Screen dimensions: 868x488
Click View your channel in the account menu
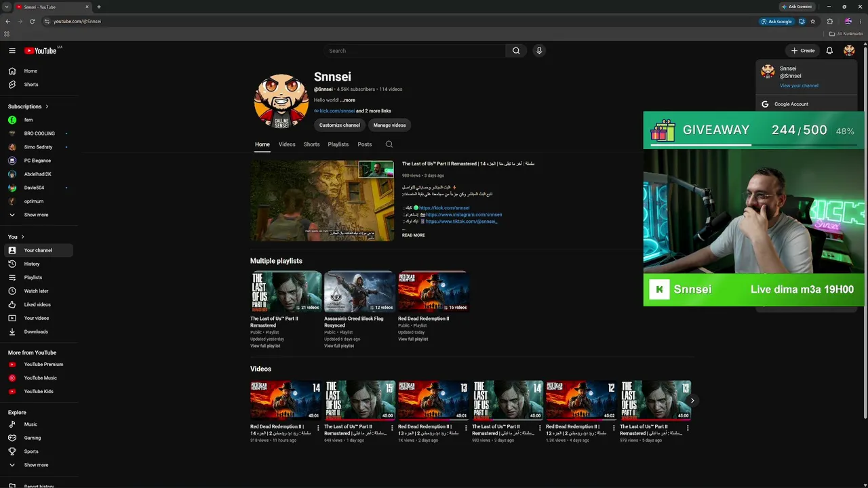coord(799,85)
